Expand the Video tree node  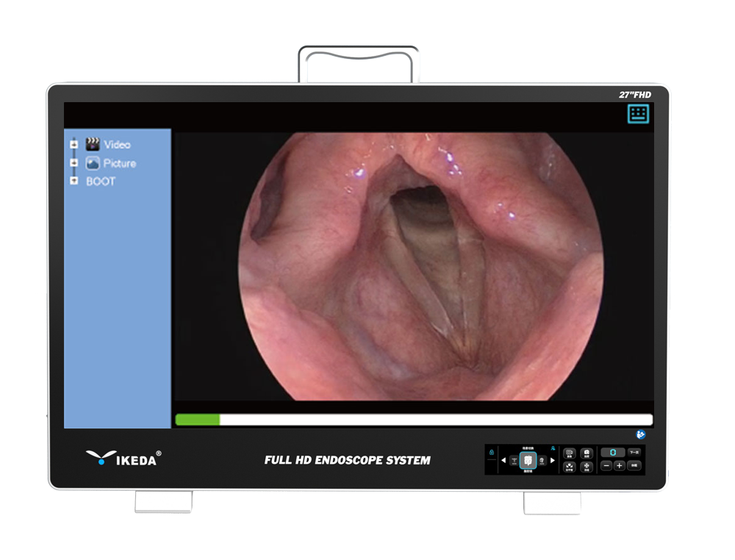73,144
